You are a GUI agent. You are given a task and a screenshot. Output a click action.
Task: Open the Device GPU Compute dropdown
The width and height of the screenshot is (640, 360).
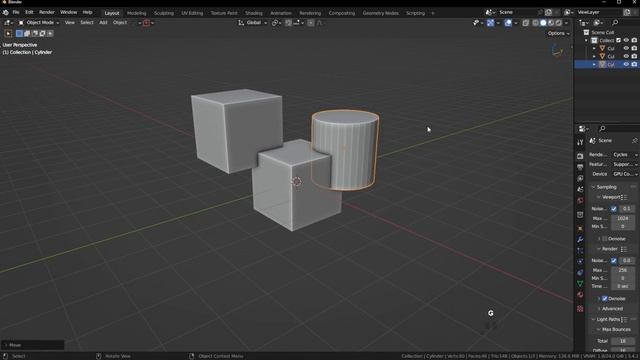625,174
